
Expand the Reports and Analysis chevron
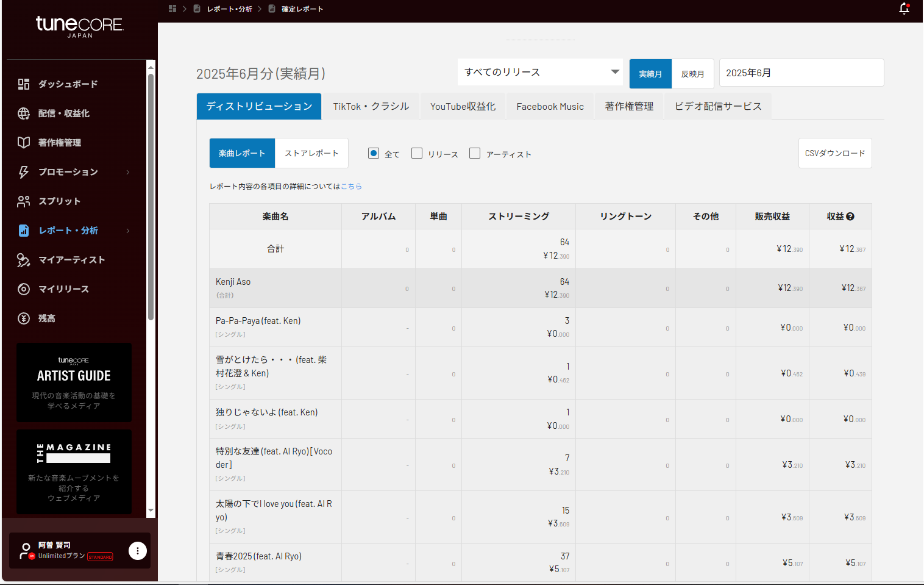click(x=128, y=231)
